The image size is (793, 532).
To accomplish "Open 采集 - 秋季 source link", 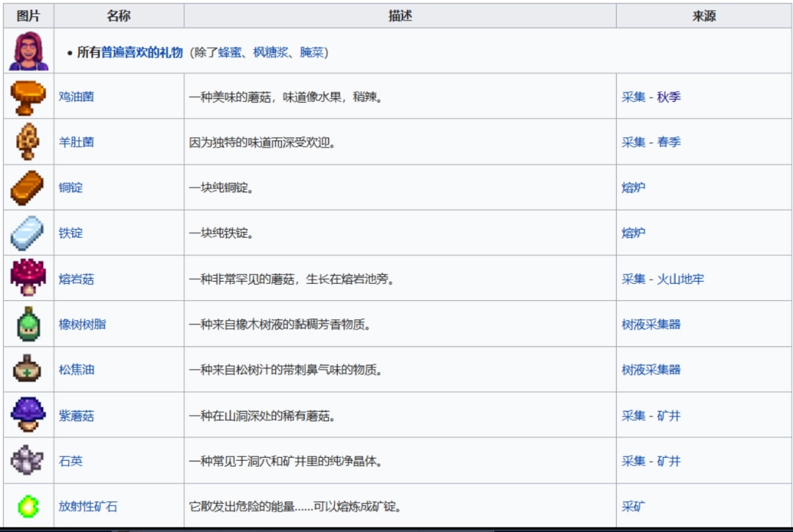I will (x=651, y=97).
